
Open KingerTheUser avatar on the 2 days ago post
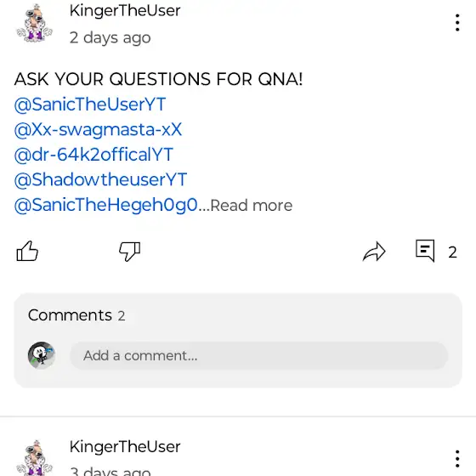(x=34, y=23)
